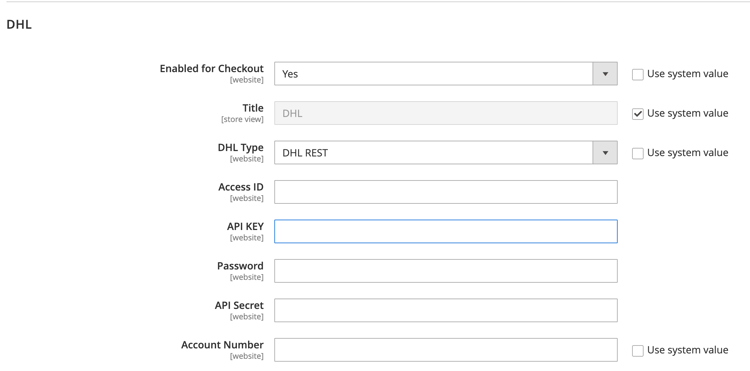The image size is (750, 371).
Task: Click the API Secret input field
Action: (445, 310)
